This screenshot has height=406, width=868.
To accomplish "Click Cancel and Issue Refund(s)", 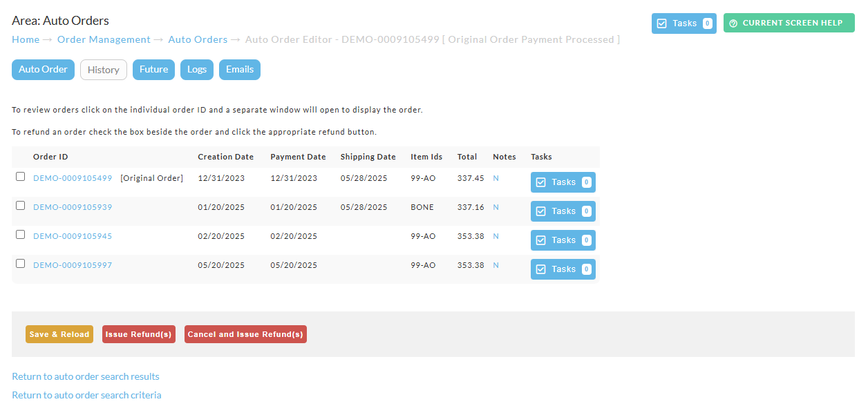I will pyautogui.click(x=245, y=334).
